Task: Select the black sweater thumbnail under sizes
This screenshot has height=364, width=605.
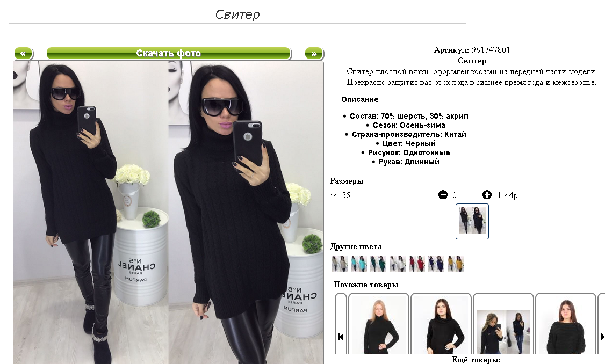Action: tap(472, 221)
